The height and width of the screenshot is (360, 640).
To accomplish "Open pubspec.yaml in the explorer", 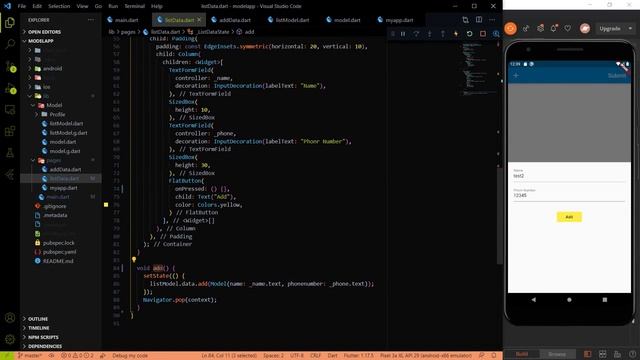I will pyautogui.click(x=60, y=252).
